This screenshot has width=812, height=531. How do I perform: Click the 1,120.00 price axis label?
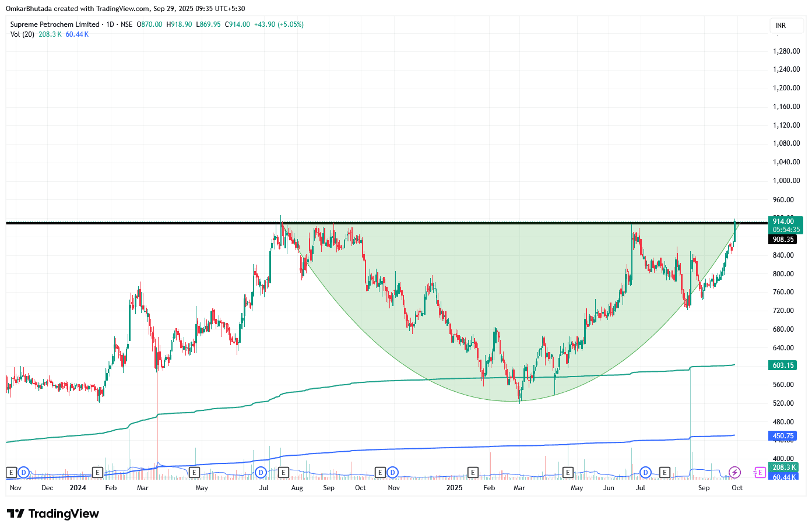pos(786,125)
